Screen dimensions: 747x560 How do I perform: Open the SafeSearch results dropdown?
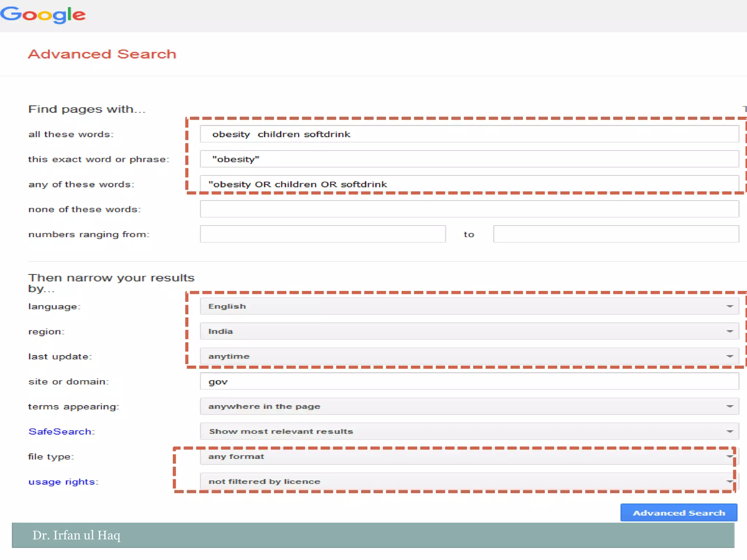tap(469, 431)
